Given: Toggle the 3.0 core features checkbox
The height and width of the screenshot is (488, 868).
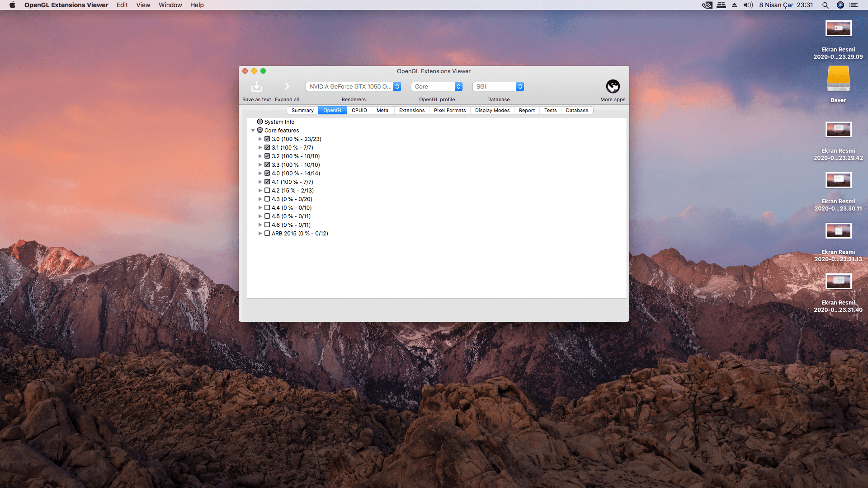Looking at the screenshot, I should [x=267, y=139].
